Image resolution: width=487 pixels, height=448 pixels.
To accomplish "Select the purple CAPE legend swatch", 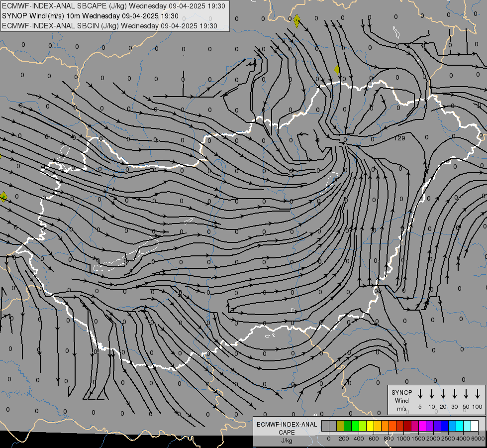I will [x=430, y=426].
